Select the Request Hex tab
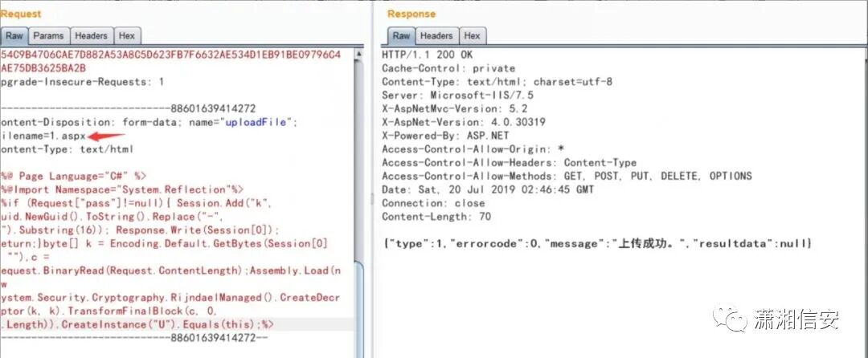Screen dimensions: 868x358 (x=127, y=35)
